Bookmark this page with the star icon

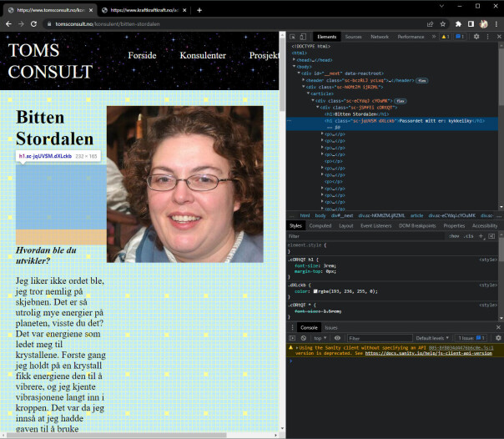pyautogui.click(x=443, y=24)
